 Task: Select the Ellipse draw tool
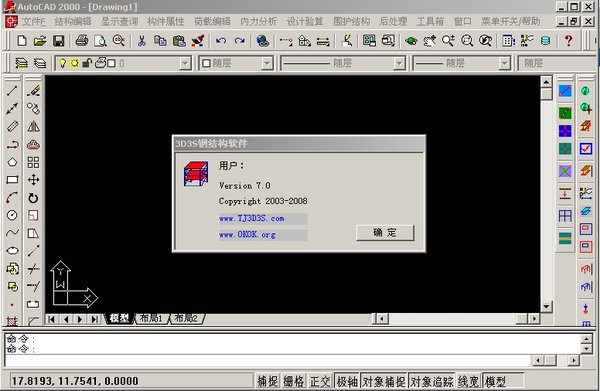(13, 251)
